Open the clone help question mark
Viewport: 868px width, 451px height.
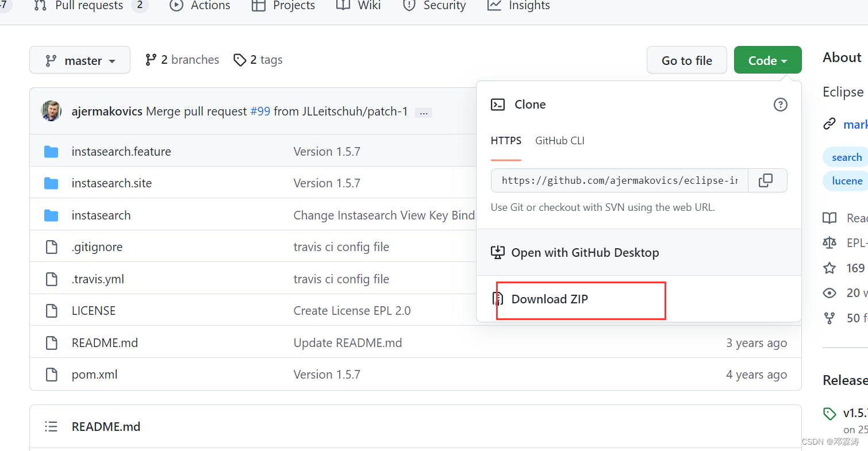pyautogui.click(x=780, y=105)
